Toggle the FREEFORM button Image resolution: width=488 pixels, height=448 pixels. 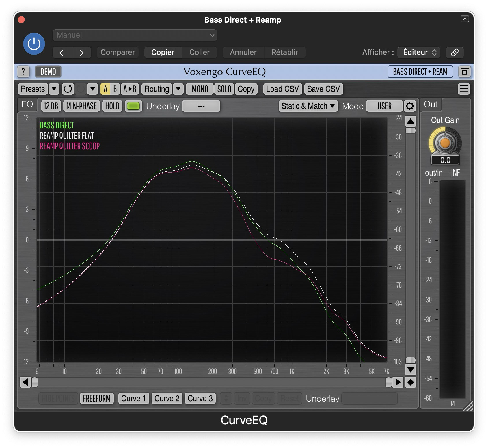coord(97,398)
